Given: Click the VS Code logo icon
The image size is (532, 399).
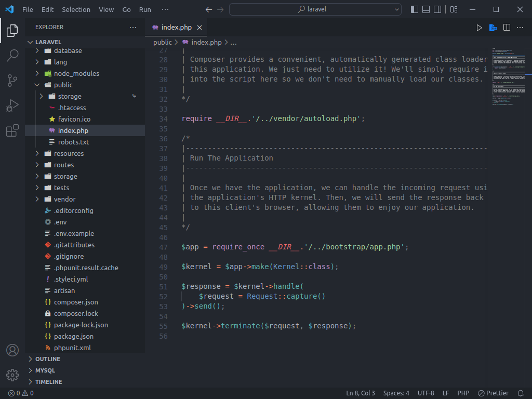Looking at the screenshot, I should [x=9, y=9].
